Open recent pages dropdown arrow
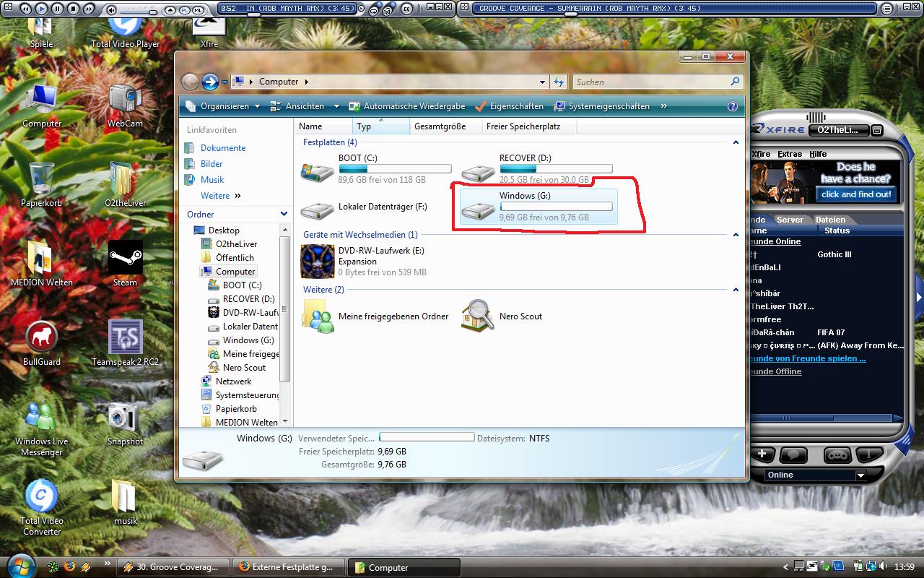 pyautogui.click(x=225, y=82)
